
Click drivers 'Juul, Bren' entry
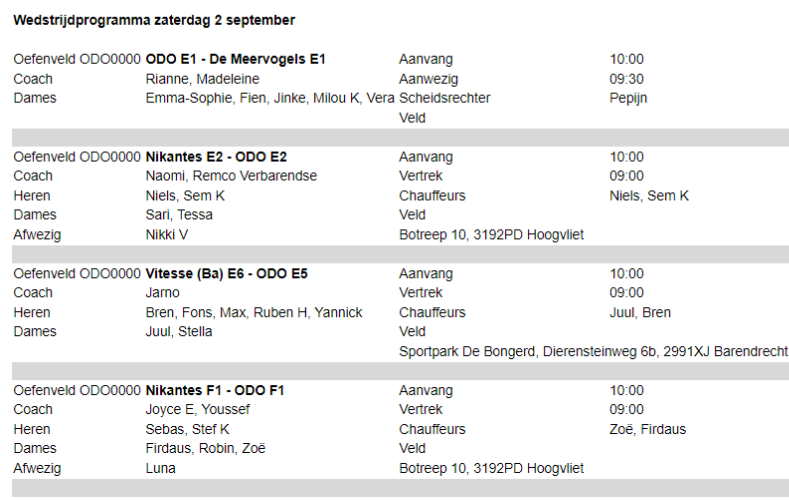[x=640, y=313]
